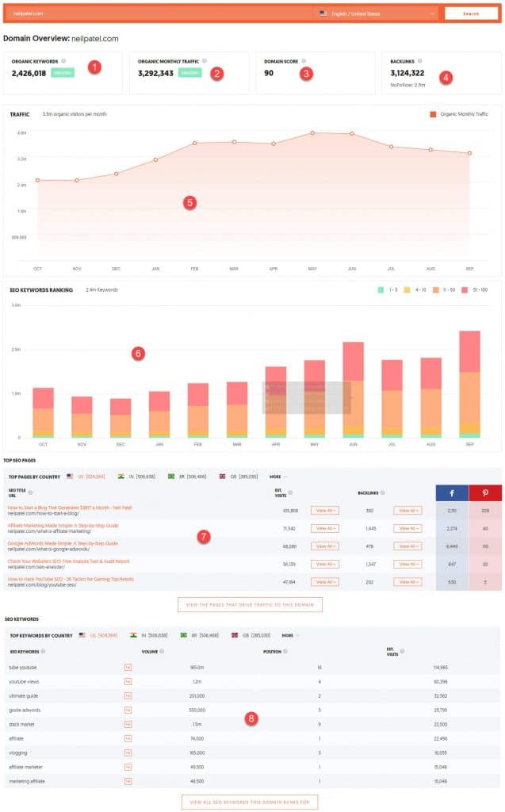
Task: Toggle the 1-3 ranking legend item
Action: pos(385,290)
